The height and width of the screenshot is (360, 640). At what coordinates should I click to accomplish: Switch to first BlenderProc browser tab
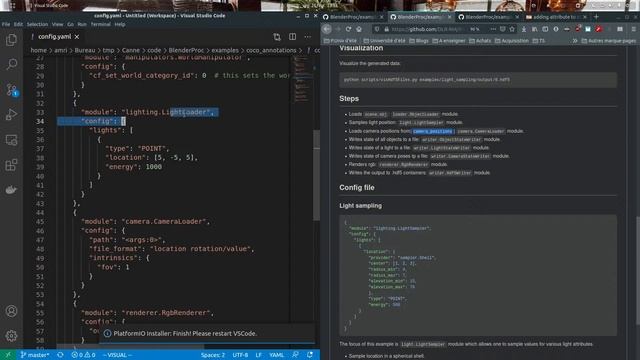point(353,17)
